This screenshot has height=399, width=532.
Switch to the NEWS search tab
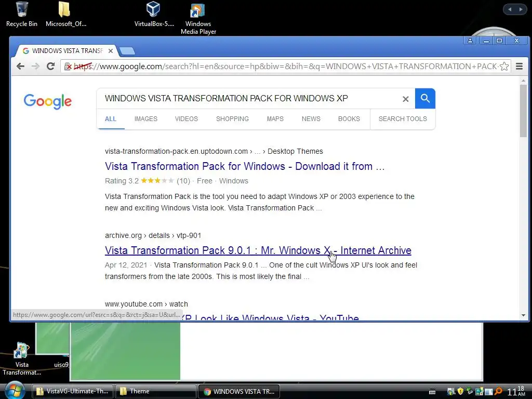[x=311, y=119]
